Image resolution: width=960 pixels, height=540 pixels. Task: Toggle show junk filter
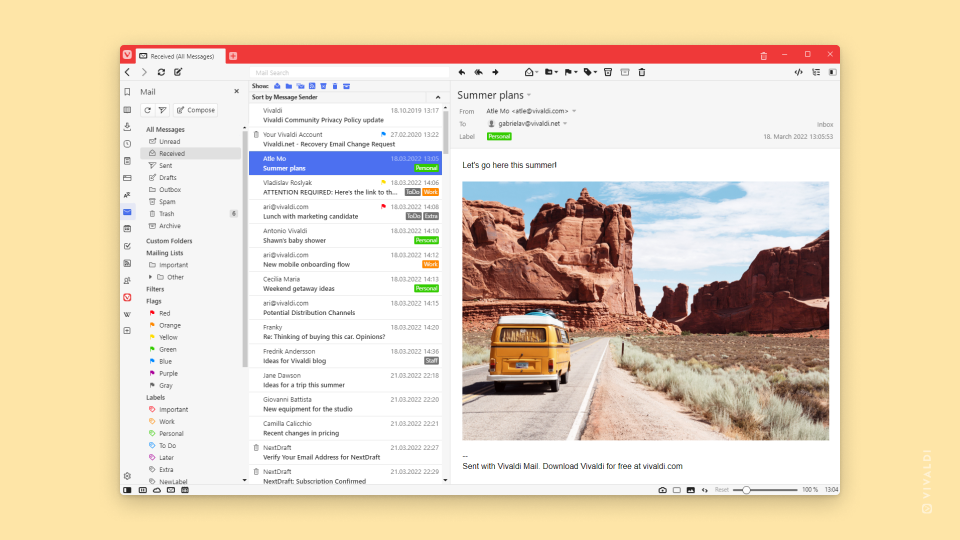[323, 86]
